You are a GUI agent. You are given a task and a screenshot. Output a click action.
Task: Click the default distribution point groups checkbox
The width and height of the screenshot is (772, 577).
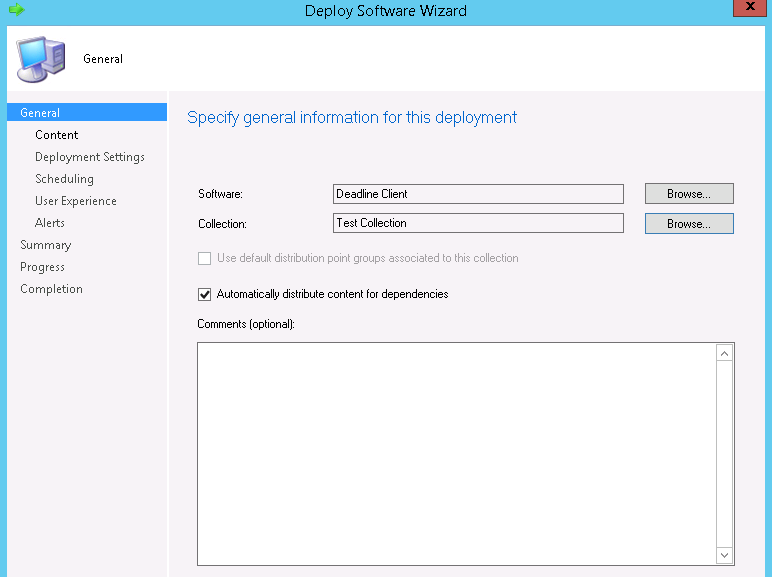[x=205, y=258]
